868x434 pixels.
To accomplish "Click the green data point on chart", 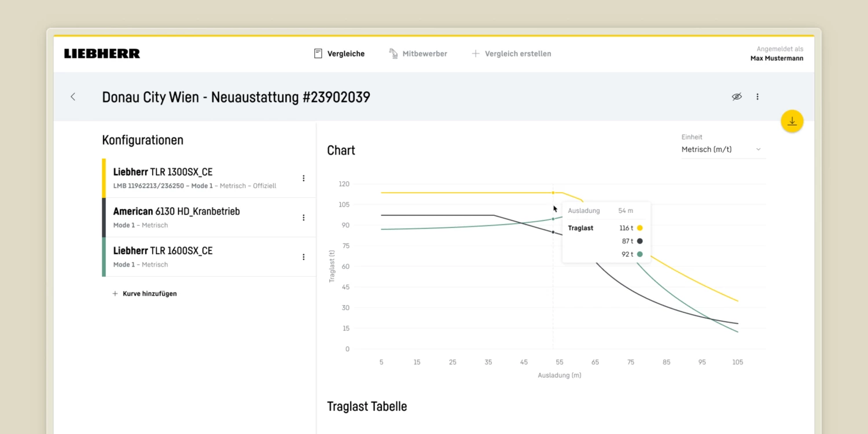I will coord(553,219).
